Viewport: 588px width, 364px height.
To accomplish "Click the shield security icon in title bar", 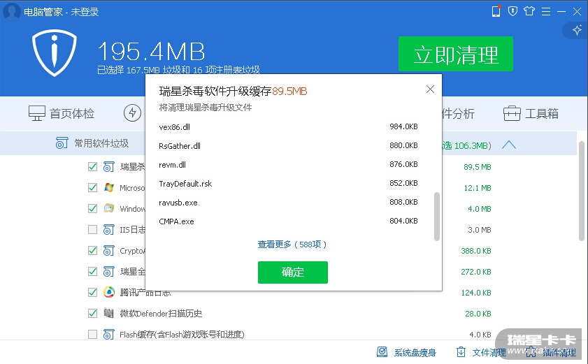I will click(512, 11).
